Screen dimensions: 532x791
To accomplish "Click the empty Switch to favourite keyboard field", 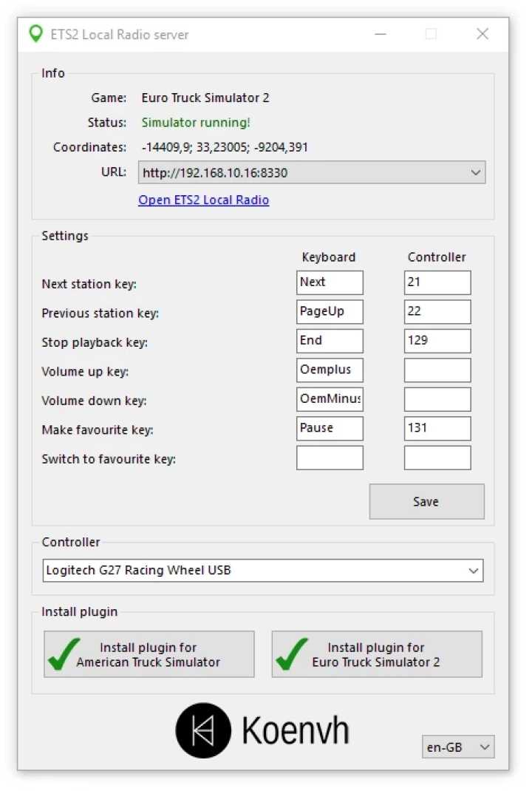I will pos(329,458).
